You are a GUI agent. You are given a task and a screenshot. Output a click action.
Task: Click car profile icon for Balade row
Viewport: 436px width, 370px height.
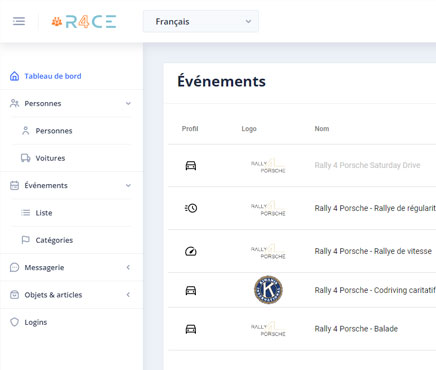pyautogui.click(x=191, y=329)
